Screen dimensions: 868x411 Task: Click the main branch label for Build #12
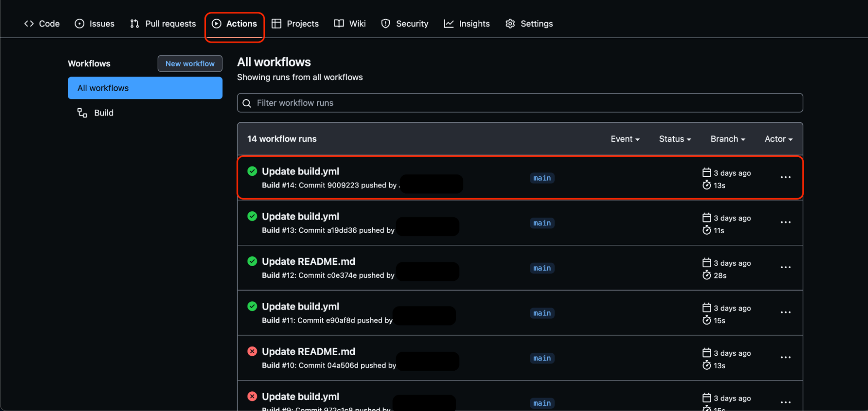click(542, 268)
